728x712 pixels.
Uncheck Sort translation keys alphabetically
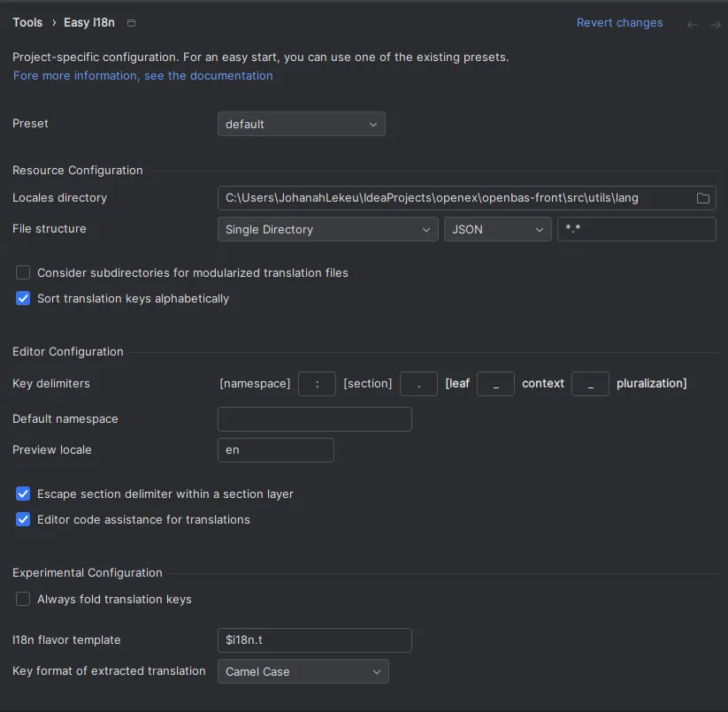(x=23, y=299)
